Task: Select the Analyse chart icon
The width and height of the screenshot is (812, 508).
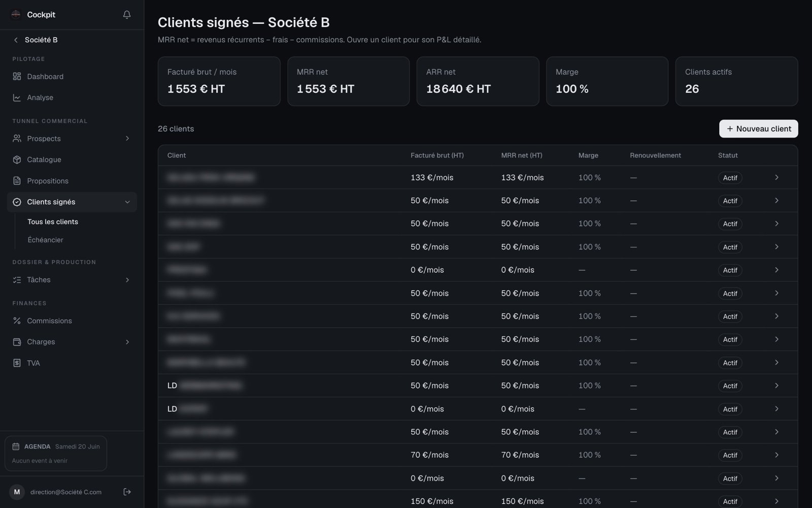Action: (17, 98)
